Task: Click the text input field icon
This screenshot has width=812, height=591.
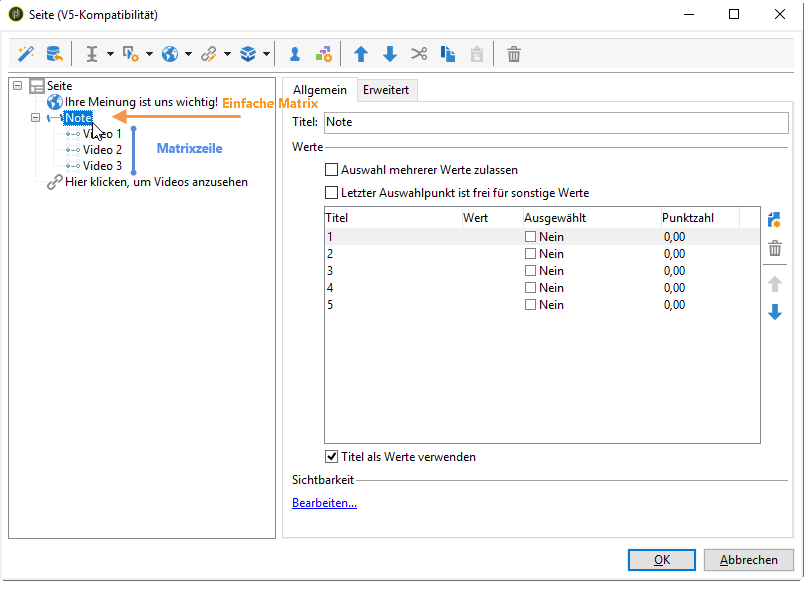Action: 92,54
